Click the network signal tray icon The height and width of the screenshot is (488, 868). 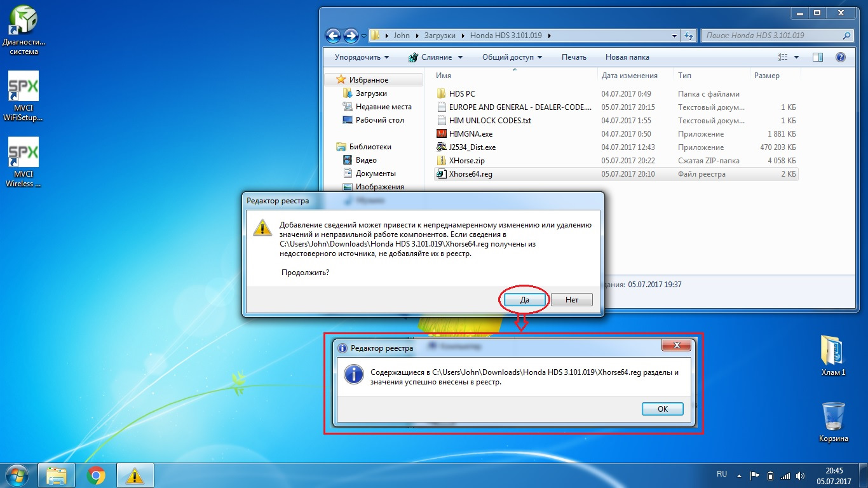click(x=785, y=475)
